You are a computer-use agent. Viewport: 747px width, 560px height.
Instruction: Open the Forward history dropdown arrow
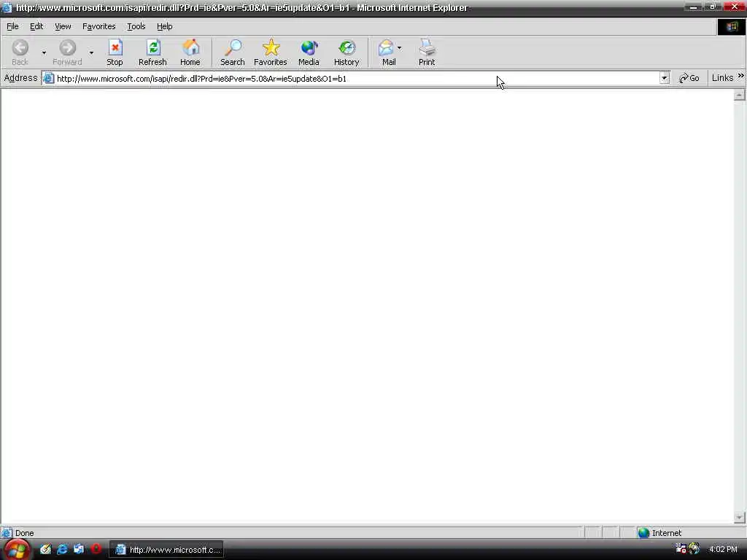pos(91,52)
